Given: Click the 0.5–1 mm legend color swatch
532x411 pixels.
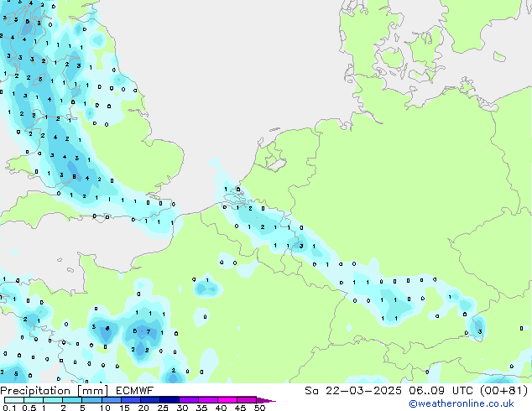Looking at the screenshot, I should [34, 400].
